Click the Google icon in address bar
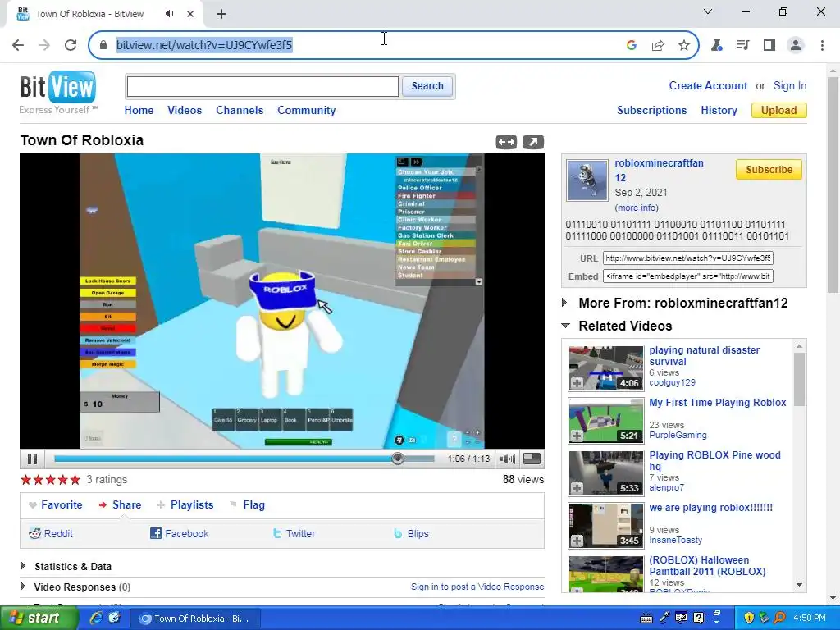This screenshot has height=630, width=840. tap(632, 45)
